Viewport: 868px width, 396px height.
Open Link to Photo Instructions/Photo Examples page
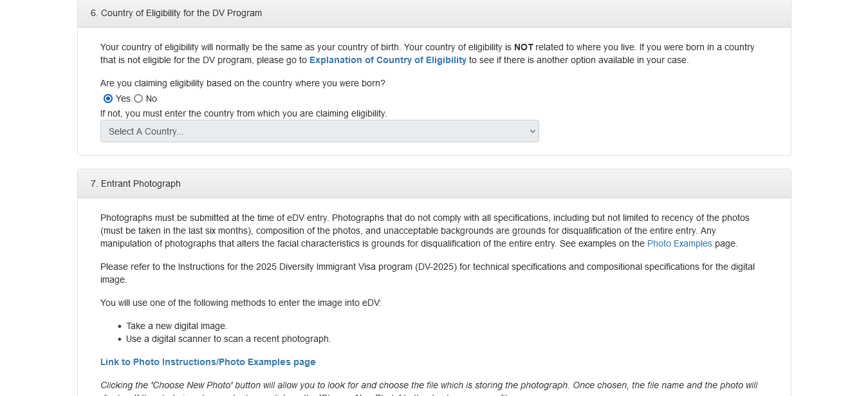point(208,362)
